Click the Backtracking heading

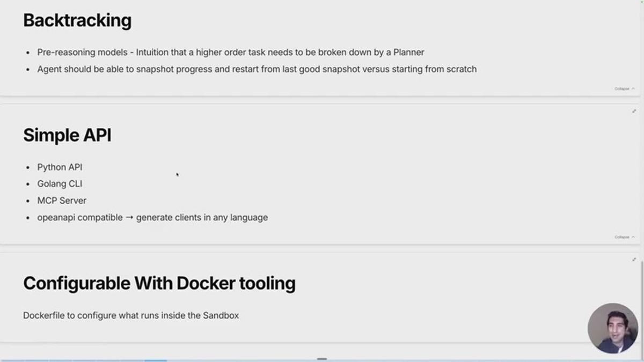(77, 20)
